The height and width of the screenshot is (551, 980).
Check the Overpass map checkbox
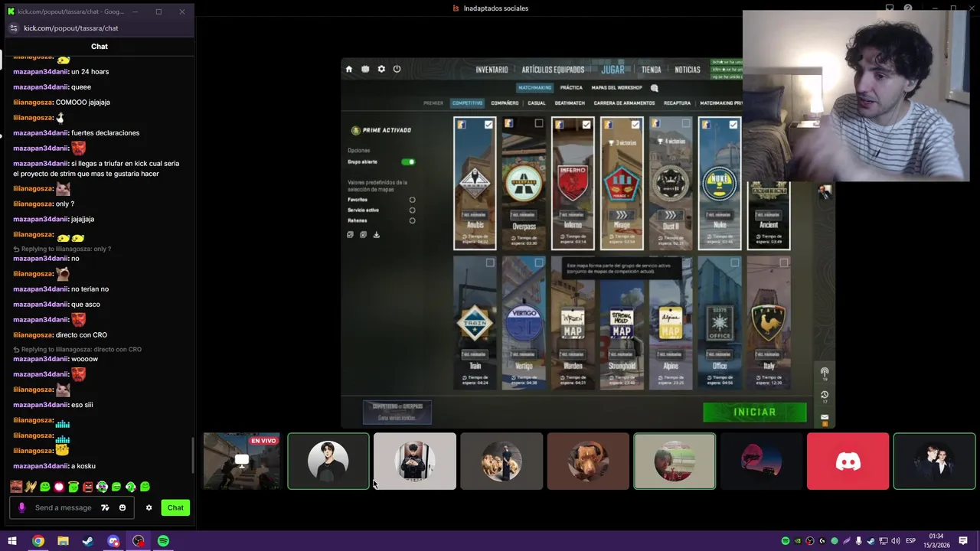point(538,124)
